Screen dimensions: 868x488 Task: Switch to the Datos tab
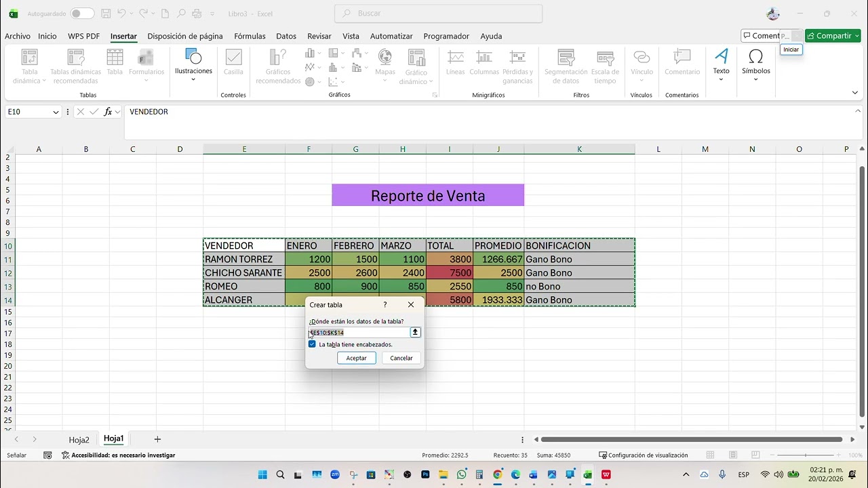click(x=286, y=37)
